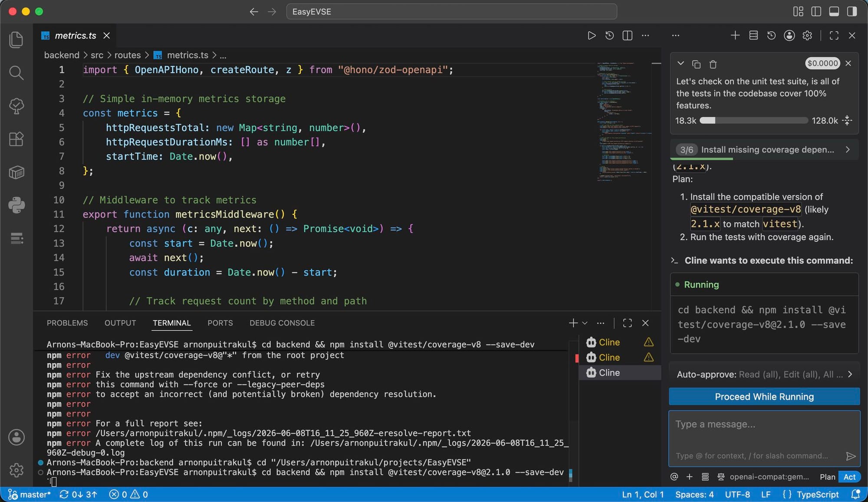Open Cline settings gear
Screen dimensions: 868x502
[x=807, y=36]
